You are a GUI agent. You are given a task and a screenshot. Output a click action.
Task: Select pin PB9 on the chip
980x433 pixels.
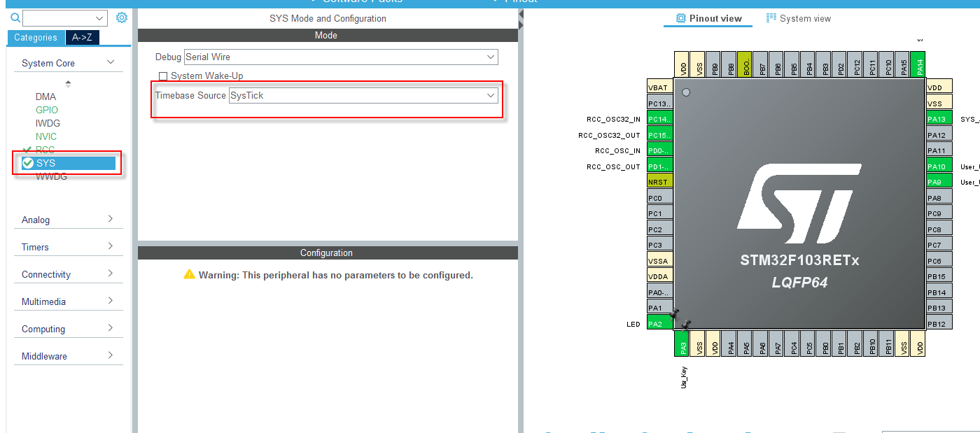coord(713,64)
